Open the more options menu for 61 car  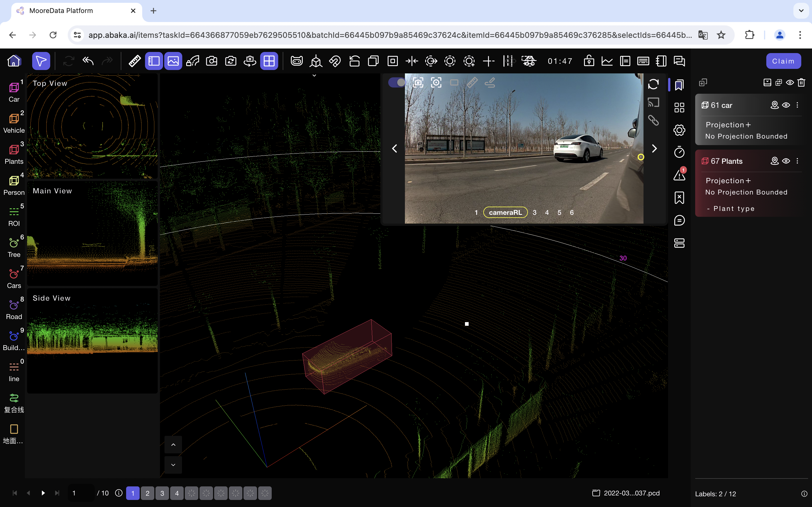click(x=797, y=105)
